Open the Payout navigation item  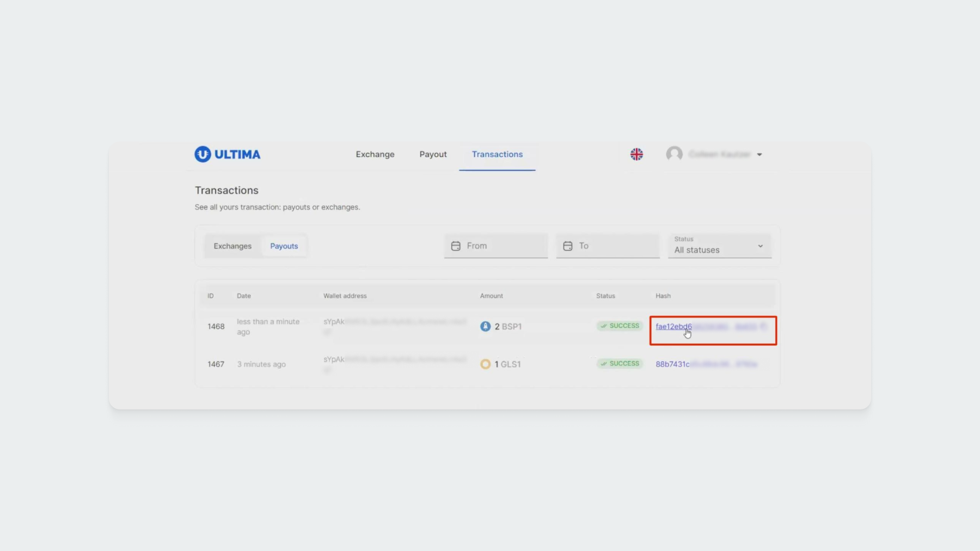(x=433, y=155)
